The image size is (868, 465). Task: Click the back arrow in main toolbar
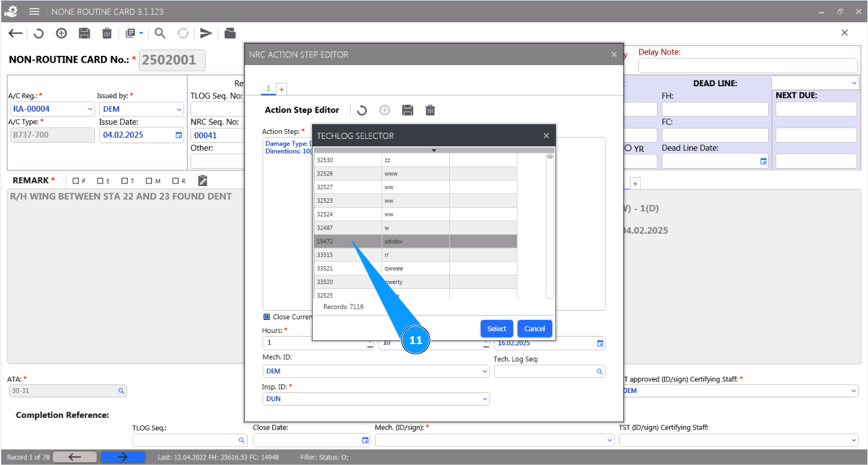(16, 33)
